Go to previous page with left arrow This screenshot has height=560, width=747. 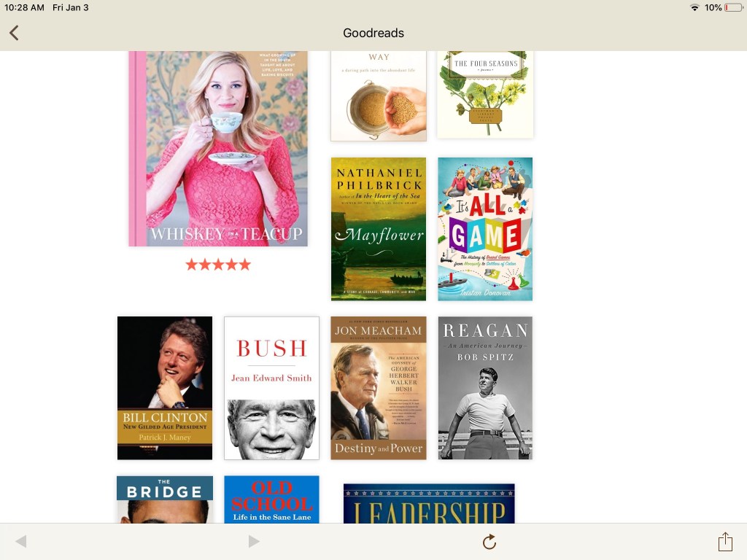21,541
